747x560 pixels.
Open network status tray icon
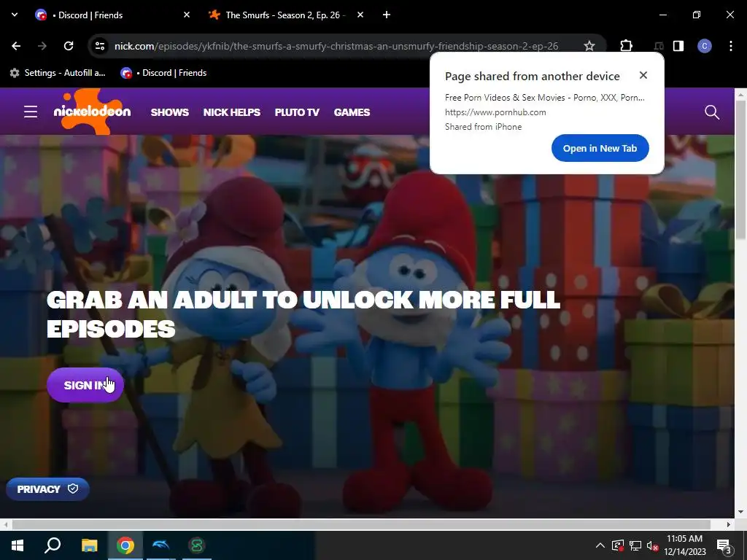coord(635,545)
